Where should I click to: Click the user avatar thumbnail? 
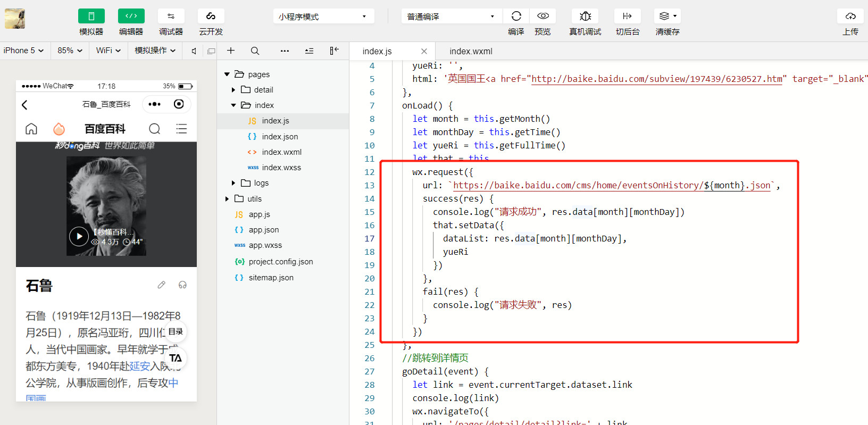tap(15, 19)
